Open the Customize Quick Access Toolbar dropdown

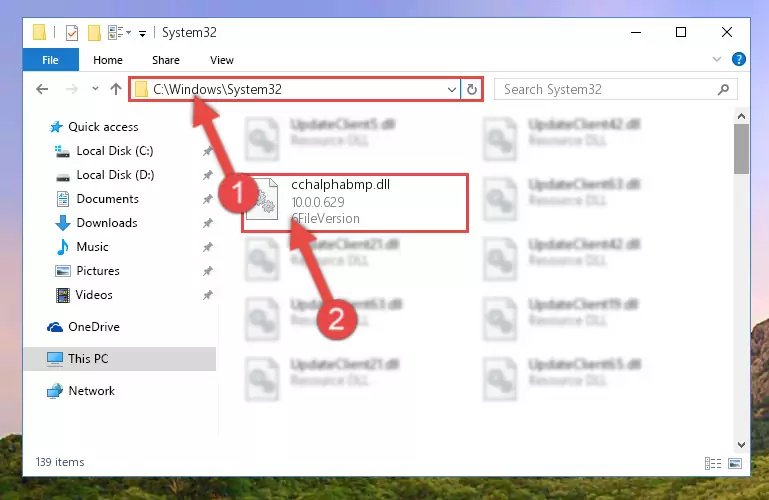pyautogui.click(x=142, y=33)
